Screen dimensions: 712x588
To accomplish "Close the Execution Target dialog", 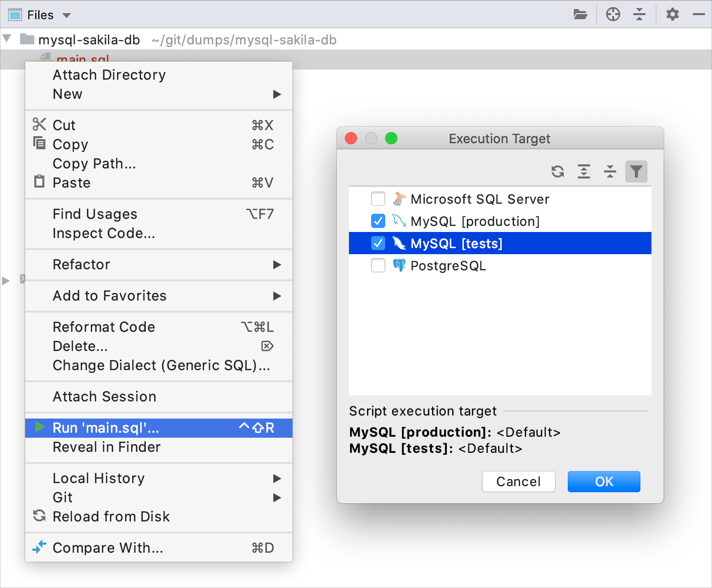I will click(x=351, y=138).
